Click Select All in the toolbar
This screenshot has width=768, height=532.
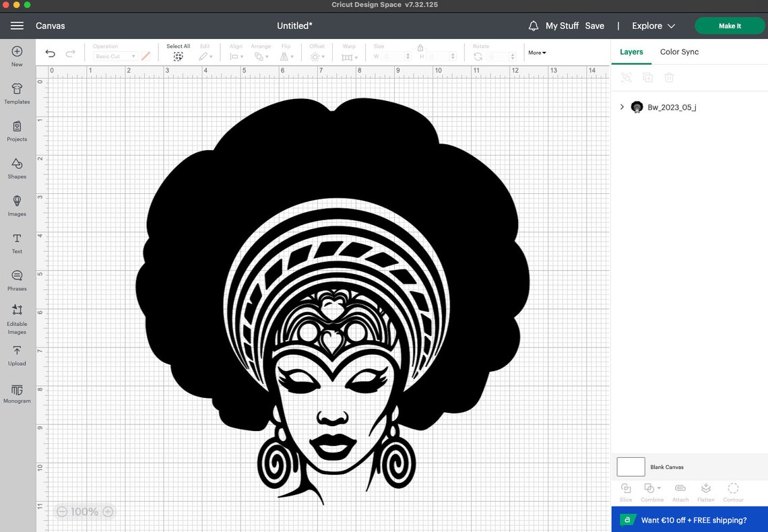(x=178, y=52)
